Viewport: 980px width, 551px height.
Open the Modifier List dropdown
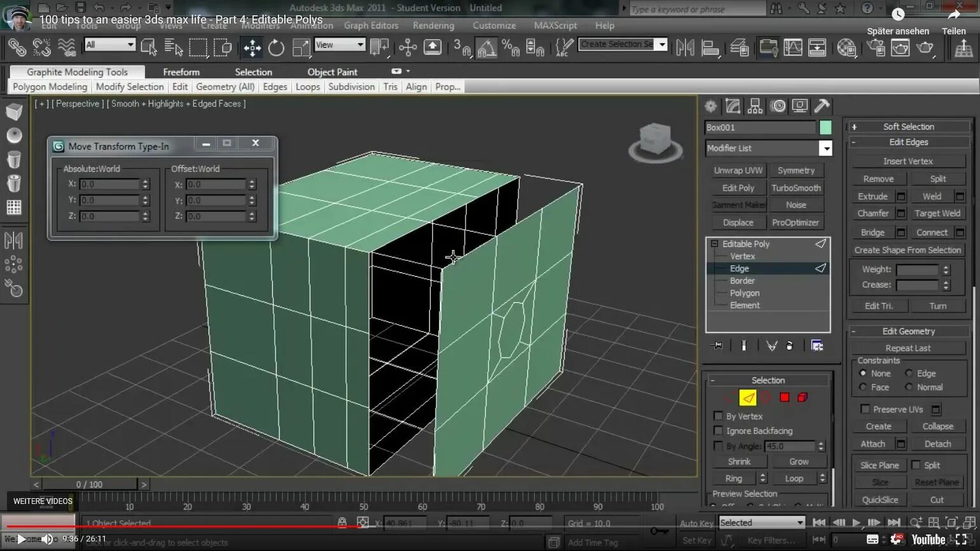click(x=825, y=148)
